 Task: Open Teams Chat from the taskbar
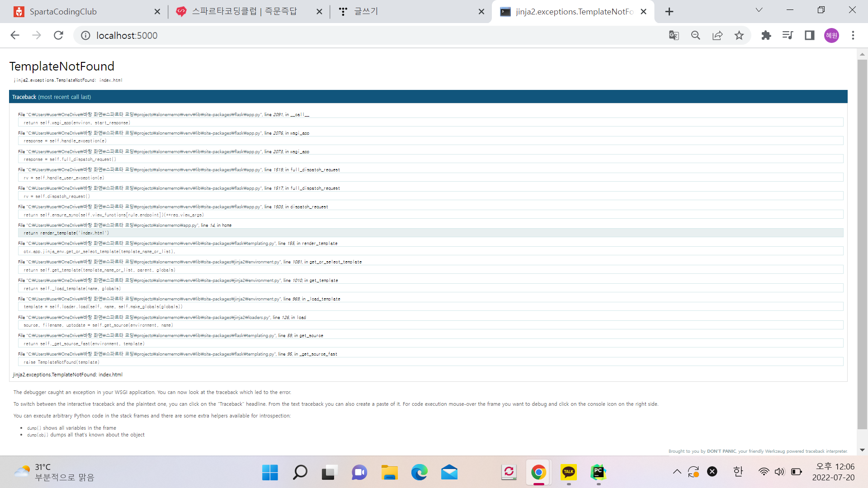click(359, 473)
